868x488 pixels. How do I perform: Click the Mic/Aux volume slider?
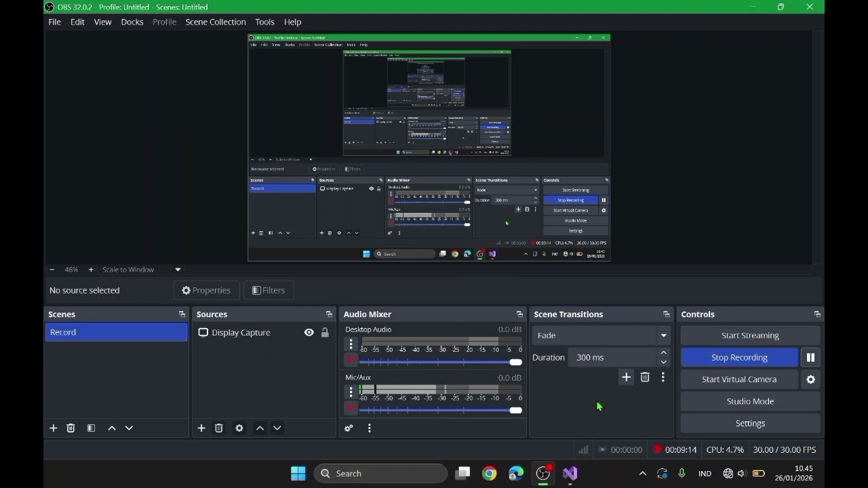click(441, 410)
